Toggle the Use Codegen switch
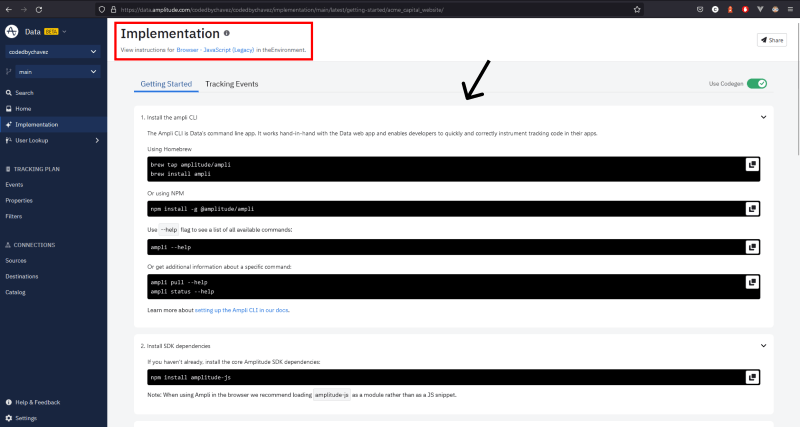Screen dimensions: 800x427 tap(757, 84)
